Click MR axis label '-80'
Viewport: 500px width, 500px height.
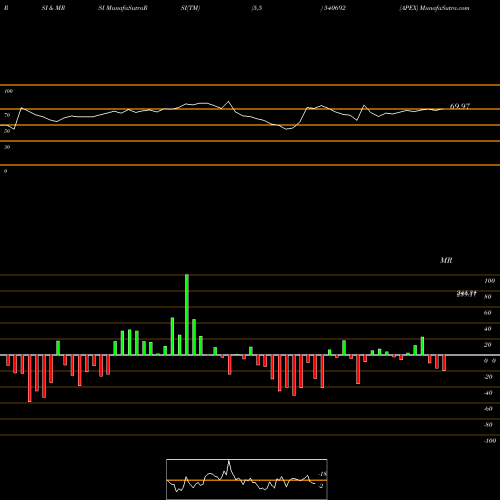[x=488, y=425]
